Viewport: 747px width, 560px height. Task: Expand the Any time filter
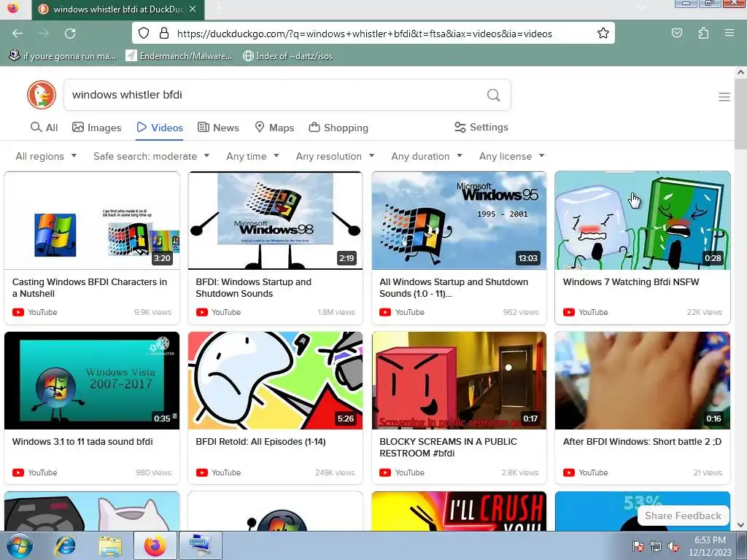252,156
